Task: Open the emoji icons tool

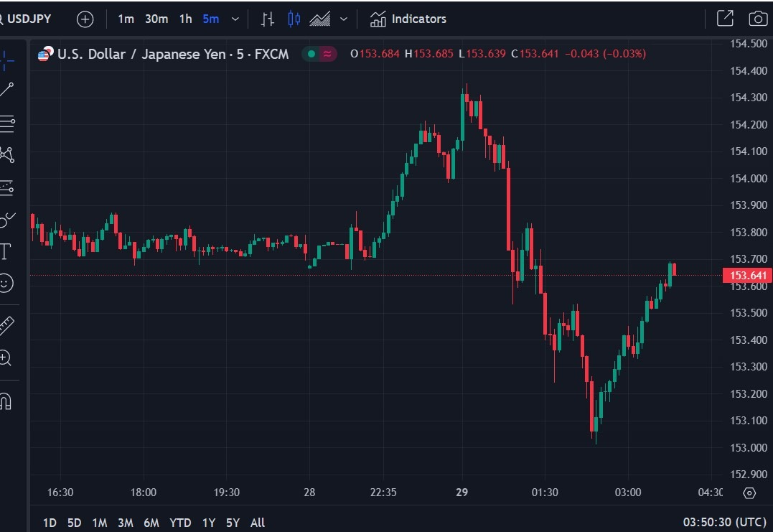Action: pyautogui.click(x=6, y=284)
